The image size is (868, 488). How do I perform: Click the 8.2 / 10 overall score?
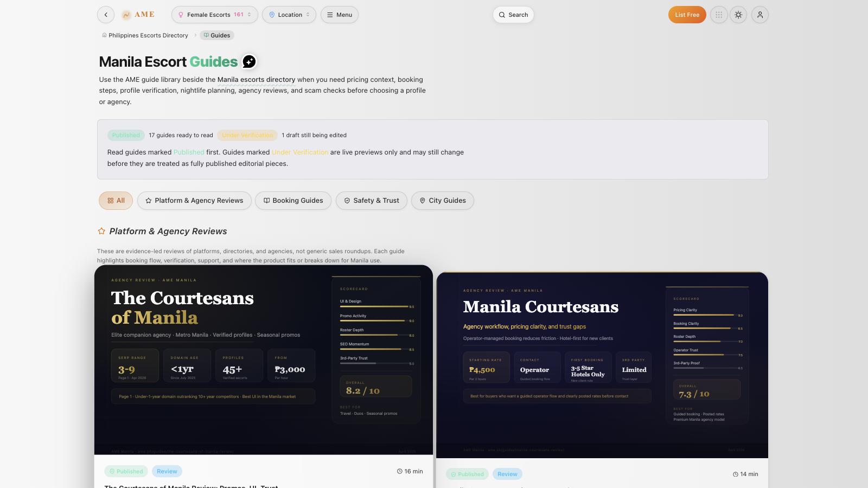click(363, 390)
